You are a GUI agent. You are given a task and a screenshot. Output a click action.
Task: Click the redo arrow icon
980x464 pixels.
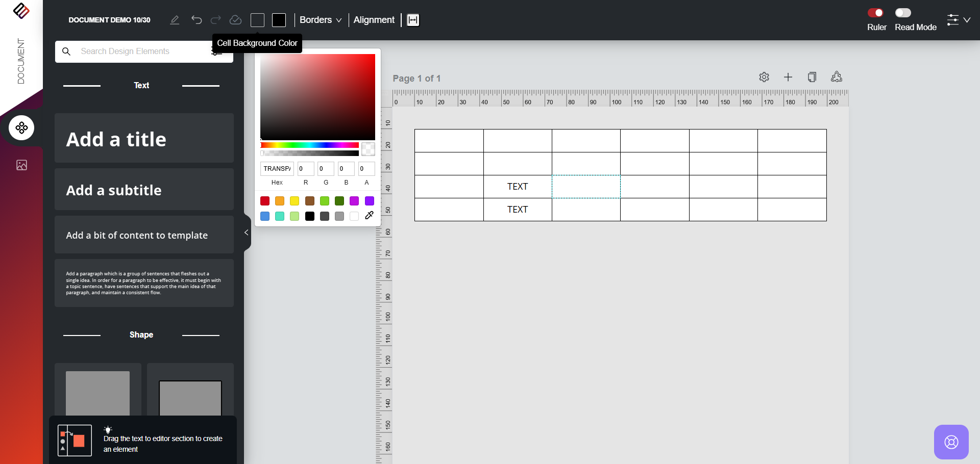tap(216, 20)
